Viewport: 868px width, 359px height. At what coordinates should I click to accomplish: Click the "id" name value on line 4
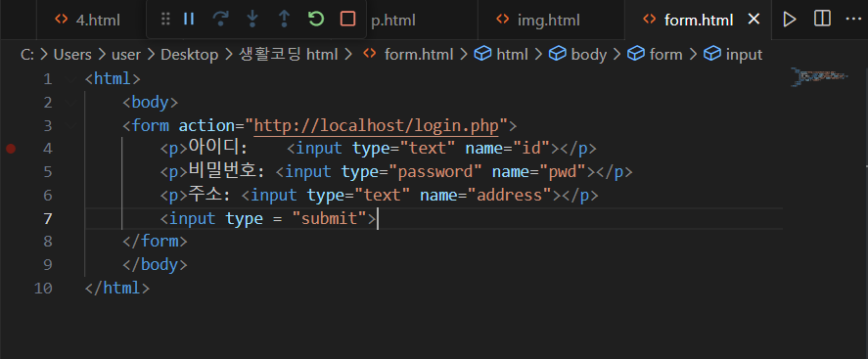point(530,149)
